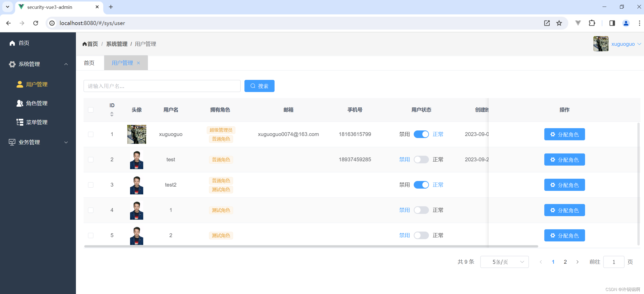The width and height of the screenshot is (644, 294).
Task: Click xuguoguo's avatar in the table row
Action: [x=137, y=134]
